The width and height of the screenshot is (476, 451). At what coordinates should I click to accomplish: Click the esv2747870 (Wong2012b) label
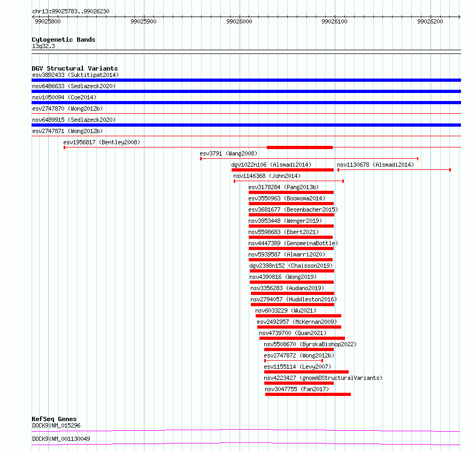click(67, 108)
